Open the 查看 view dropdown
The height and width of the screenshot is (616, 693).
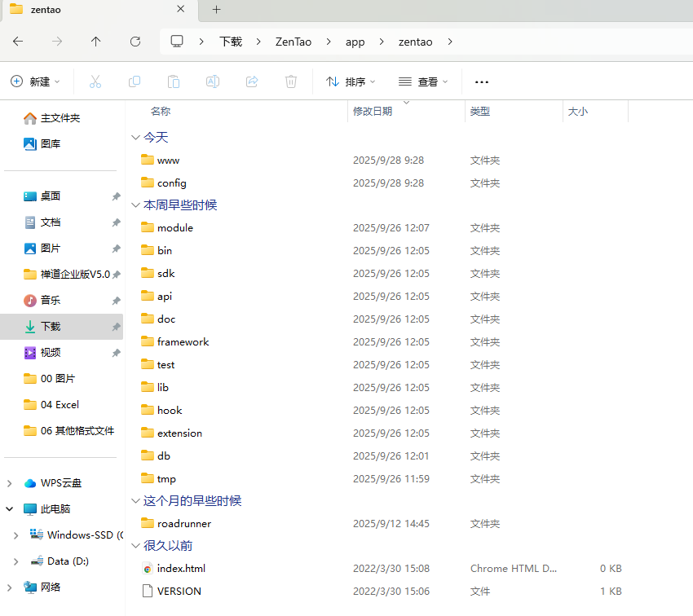tap(423, 81)
